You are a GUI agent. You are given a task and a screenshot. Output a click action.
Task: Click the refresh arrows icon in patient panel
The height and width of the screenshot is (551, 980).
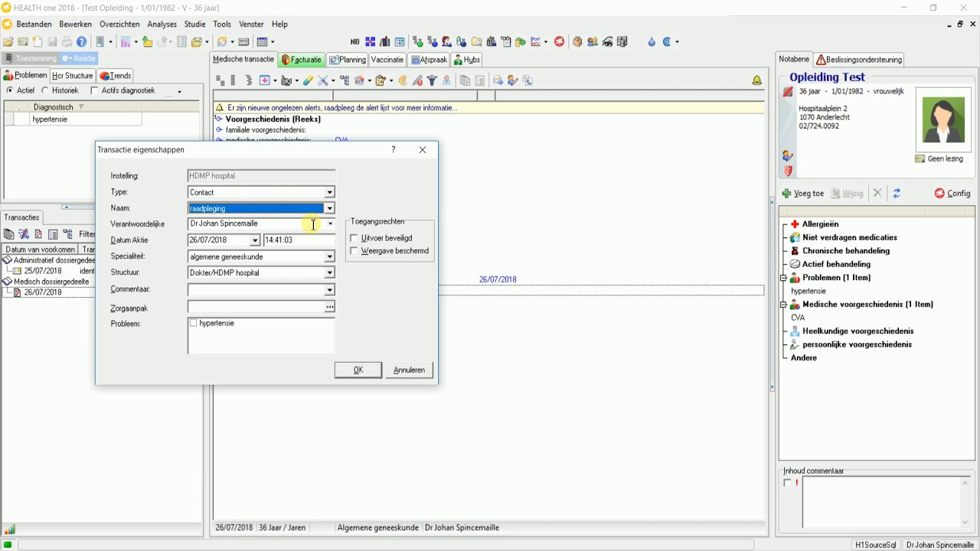coord(897,194)
